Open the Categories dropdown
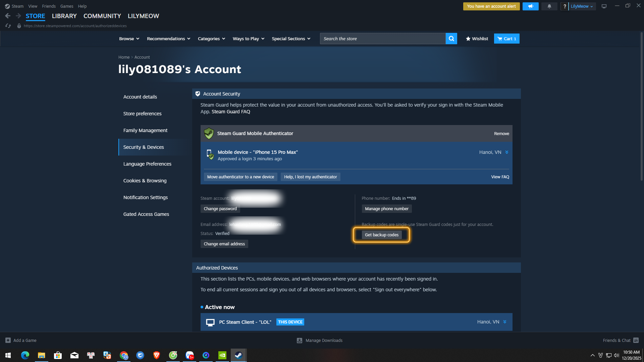 (211, 39)
